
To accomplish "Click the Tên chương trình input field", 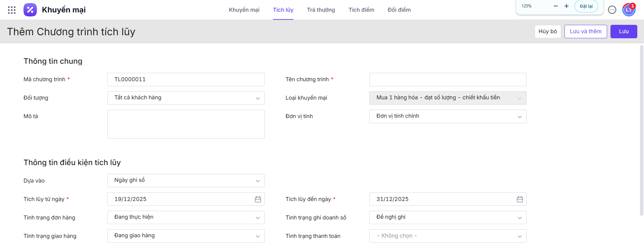I will (x=448, y=80).
